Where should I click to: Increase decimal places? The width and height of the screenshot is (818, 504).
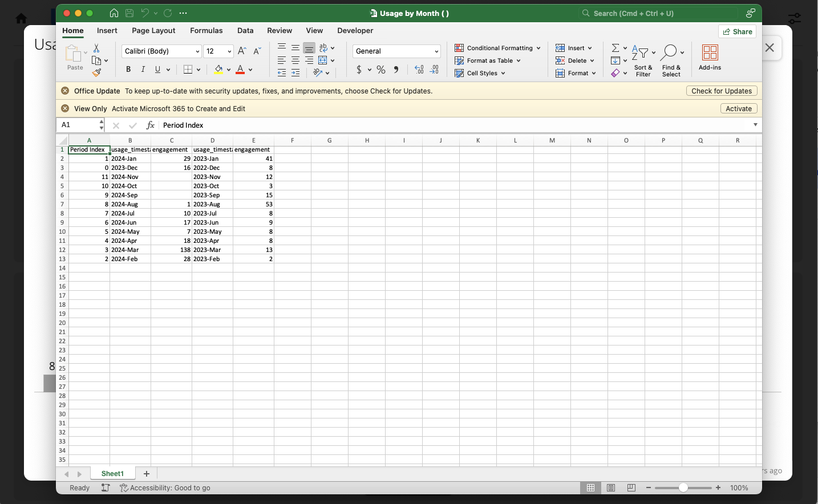pyautogui.click(x=419, y=70)
